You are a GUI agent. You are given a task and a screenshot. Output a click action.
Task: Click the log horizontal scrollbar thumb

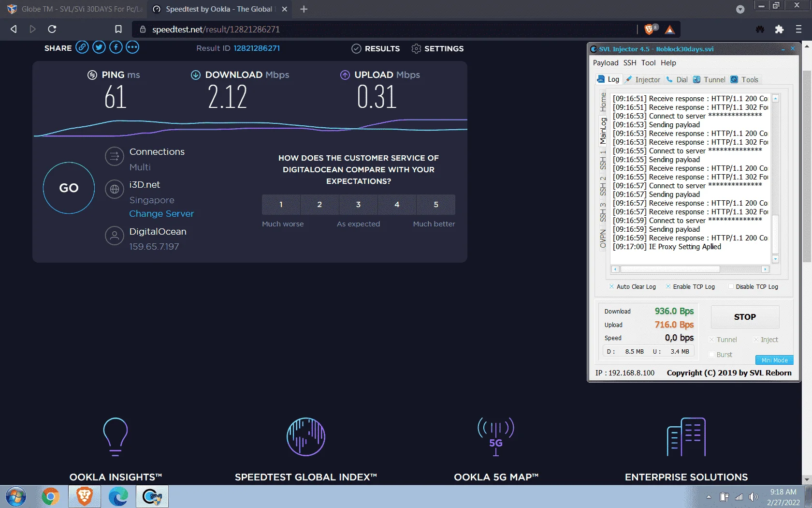click(670, 269)
